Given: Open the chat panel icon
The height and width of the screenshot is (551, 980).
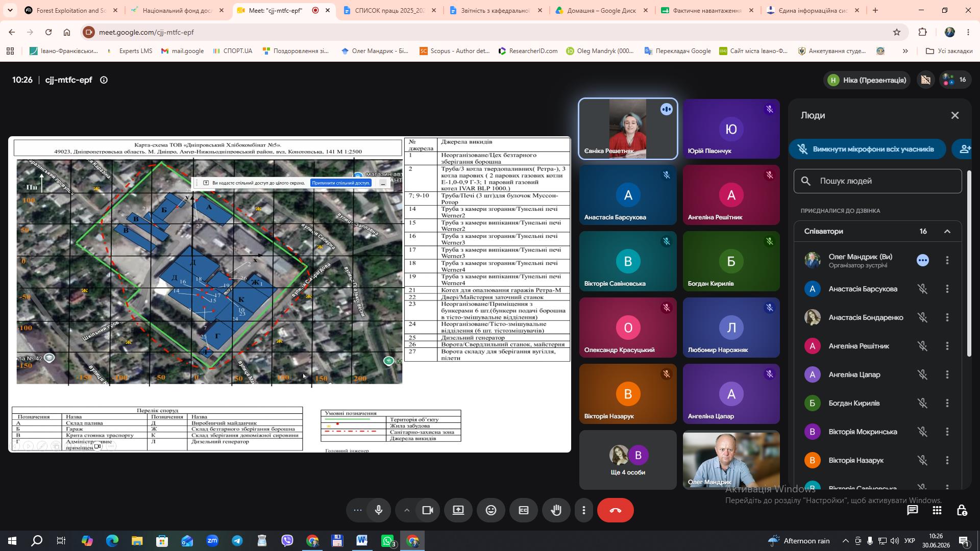Looking at the screenshot, I should point(912,510).
